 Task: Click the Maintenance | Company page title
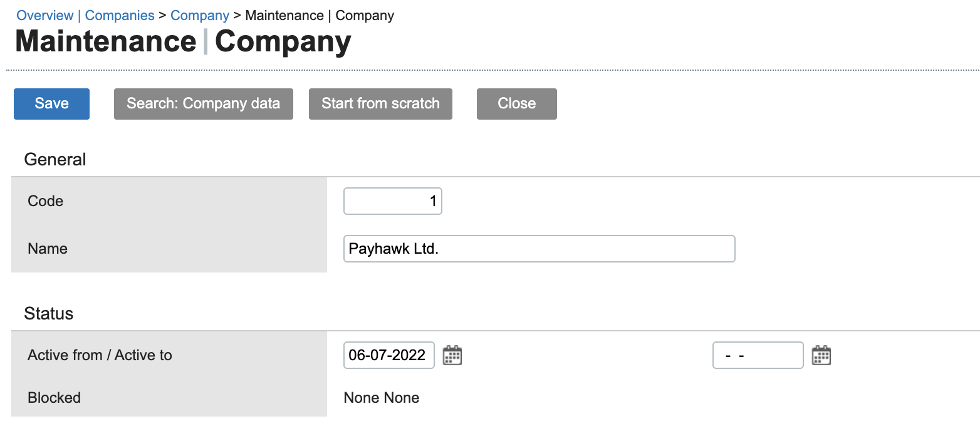click(184, 41)
